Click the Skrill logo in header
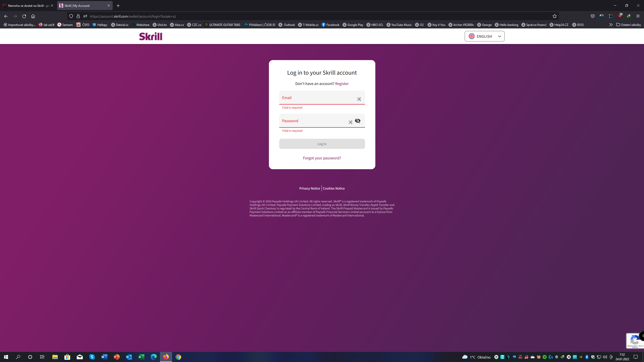Image resolution: width=644 pixels, height=362 pixels. pos(151,36)
